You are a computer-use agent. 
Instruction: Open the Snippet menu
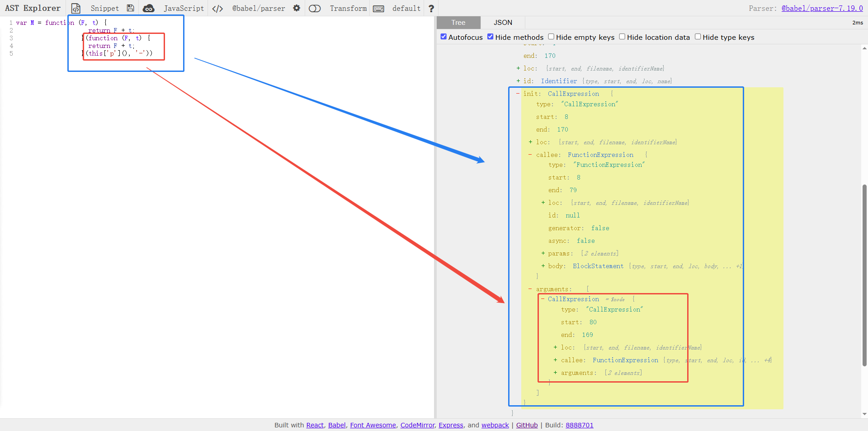[x=104, y=8]
